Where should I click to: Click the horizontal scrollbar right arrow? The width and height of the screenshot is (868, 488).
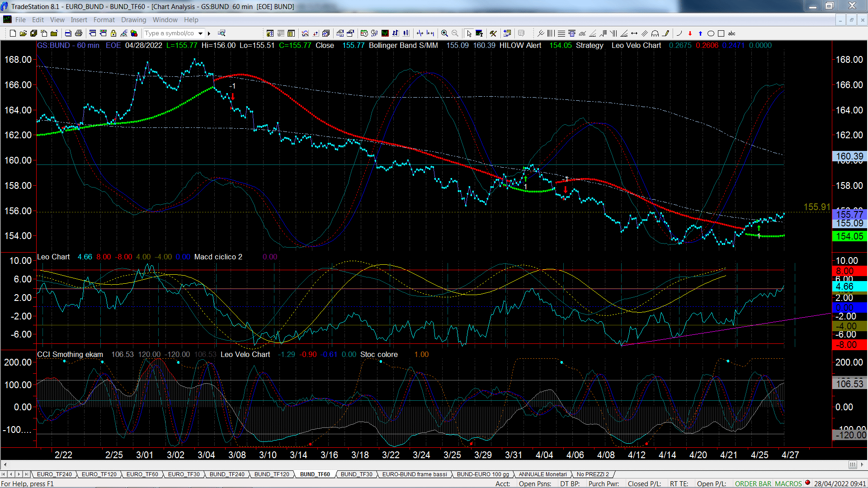pyautogui.click(x=862, y=465)
